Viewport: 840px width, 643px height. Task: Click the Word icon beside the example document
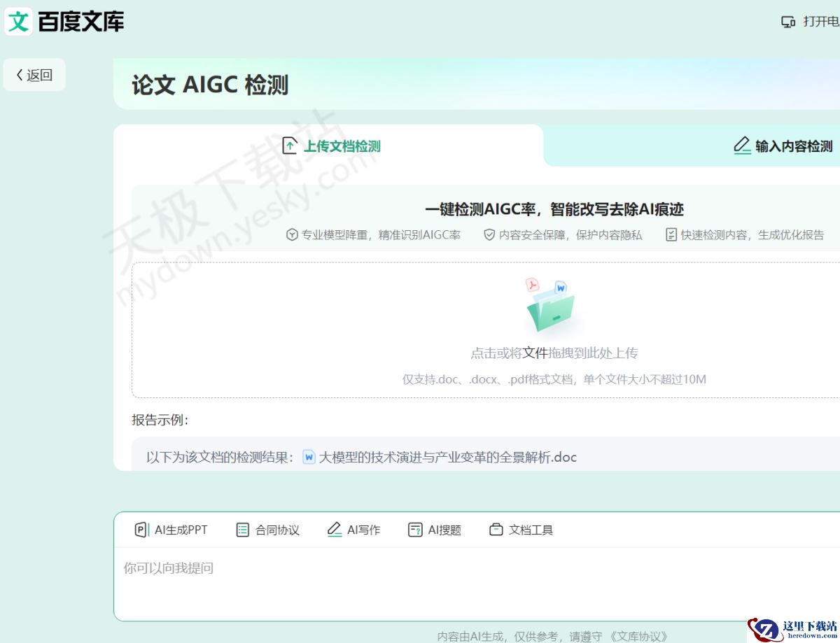point(307,457)
